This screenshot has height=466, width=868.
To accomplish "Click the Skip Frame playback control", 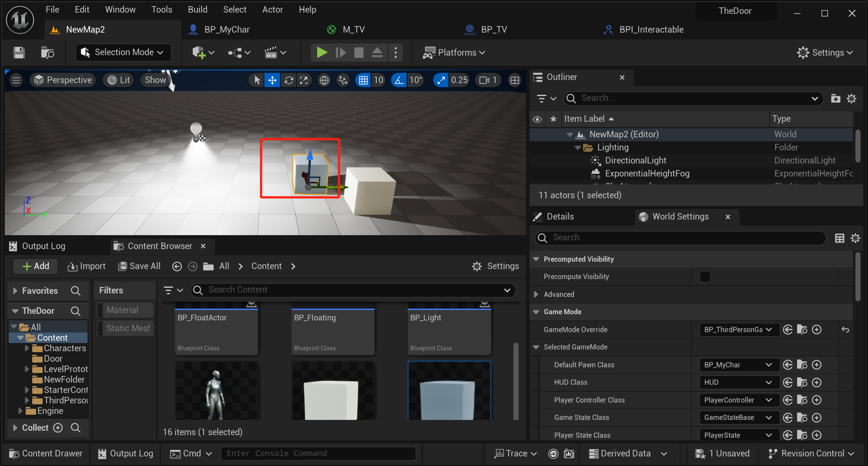I will tap(341, 53).
